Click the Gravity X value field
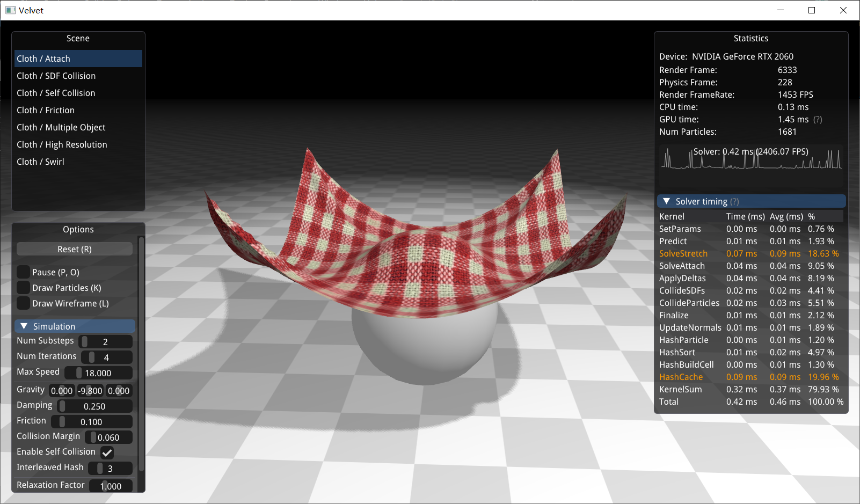 click(62, 391)
